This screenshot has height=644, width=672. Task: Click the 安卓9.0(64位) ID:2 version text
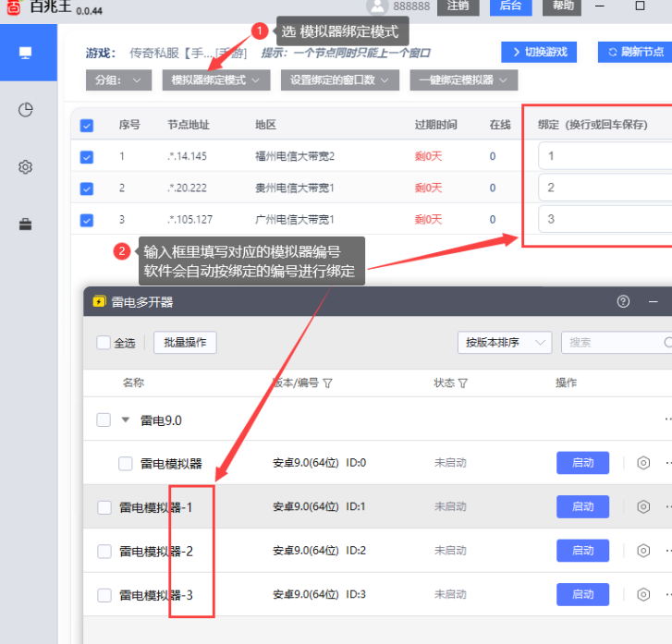[320, 551]
